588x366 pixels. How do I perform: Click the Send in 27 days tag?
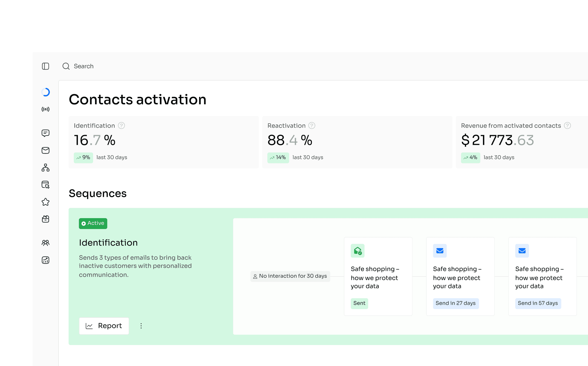pyautogui.click(x=456, y=303)
